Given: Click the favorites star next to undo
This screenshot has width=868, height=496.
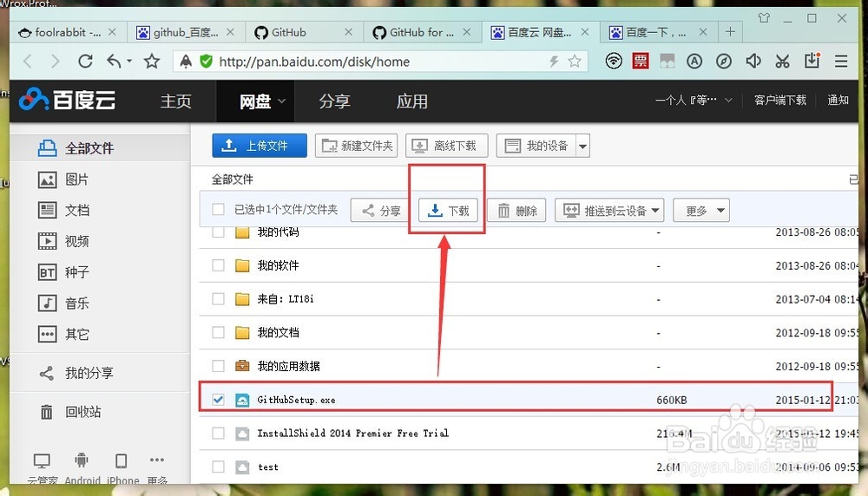Looking at the screenshot, I should pyautogui.click(x=152, y=61).
